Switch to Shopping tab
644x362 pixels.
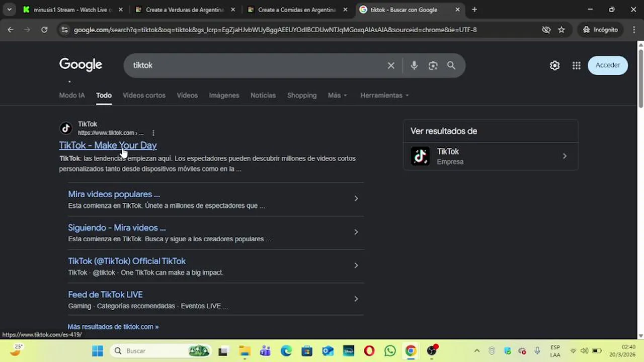point(302,95)
